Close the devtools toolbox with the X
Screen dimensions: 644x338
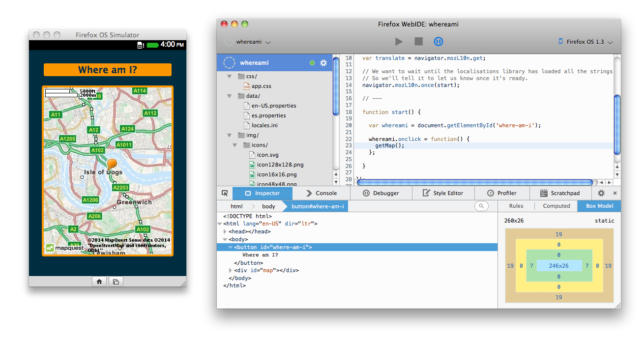[x=615, y=193]
